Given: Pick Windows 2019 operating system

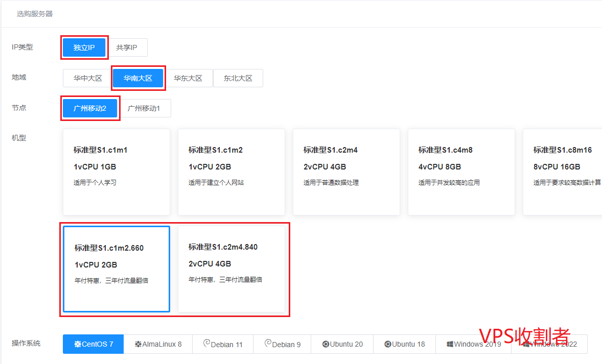Looking at the screenshot, I should click(473, 344).
